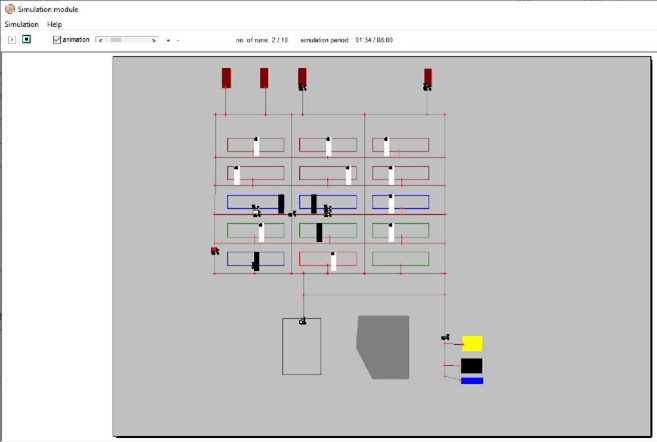
Task: Click the yellow block on the right
Action: click(x=472, y=343)
